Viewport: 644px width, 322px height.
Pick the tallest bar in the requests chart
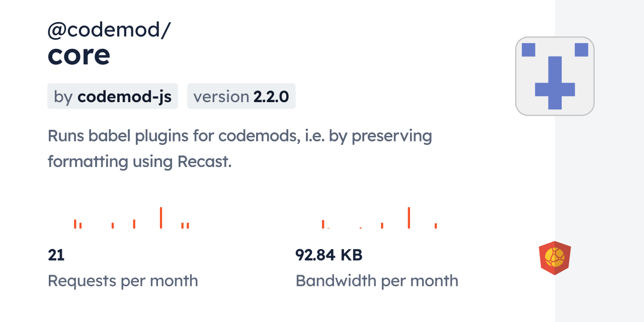point(160,218)
